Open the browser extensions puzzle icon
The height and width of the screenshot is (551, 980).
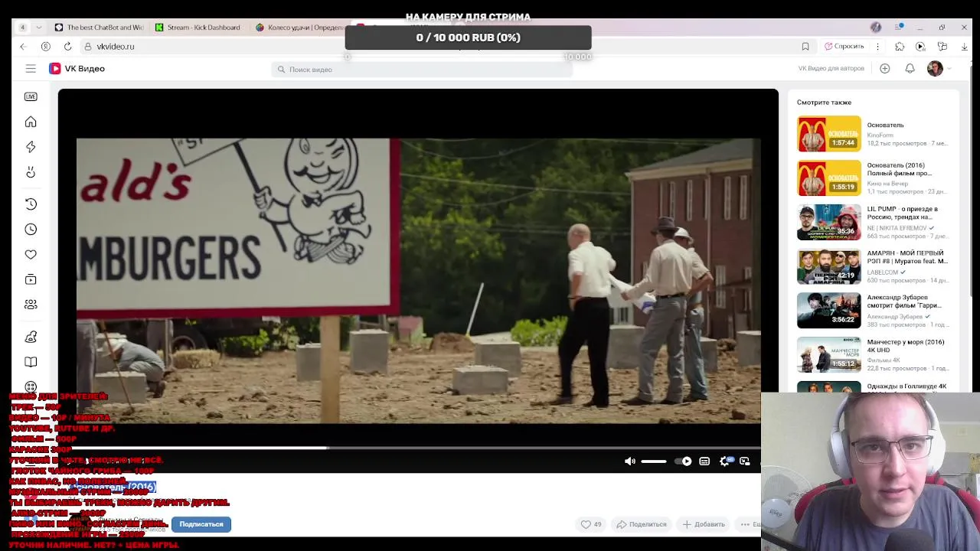pos(900,47)
